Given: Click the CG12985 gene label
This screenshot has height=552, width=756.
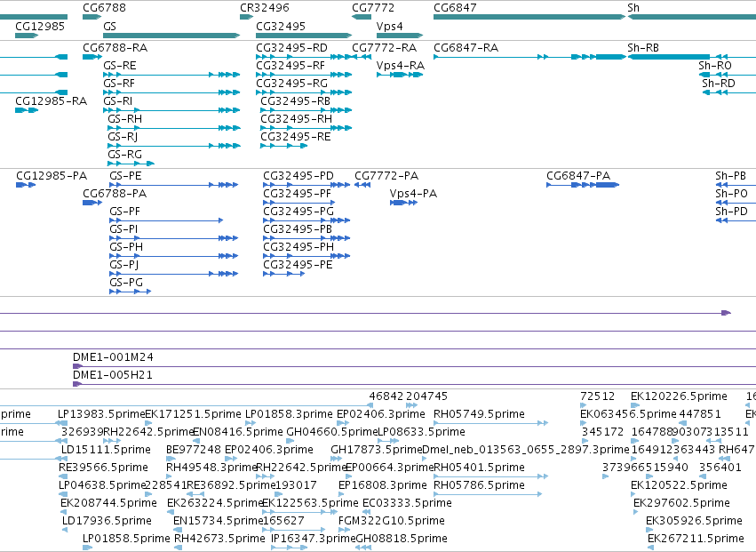Looking at the screenshot, I should (x=40, y=26).
